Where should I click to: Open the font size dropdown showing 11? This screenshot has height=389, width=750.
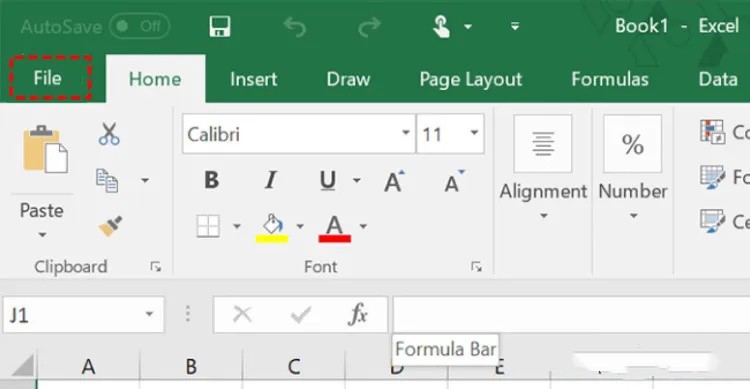(474, 133)
